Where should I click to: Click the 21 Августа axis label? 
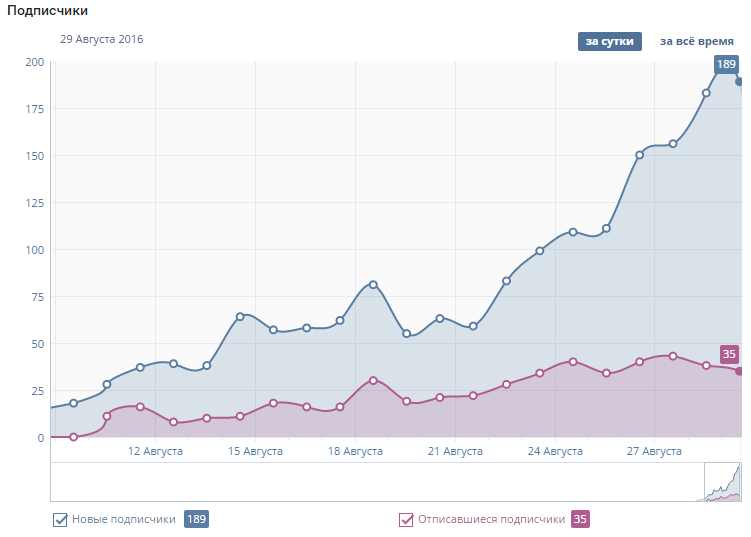pos(455,452)
